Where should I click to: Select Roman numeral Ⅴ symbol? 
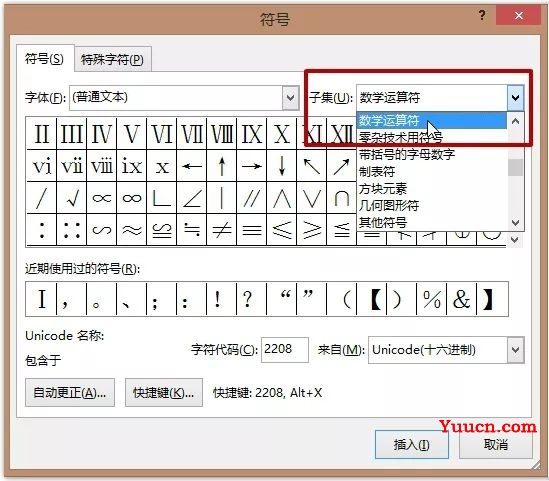coord(132,134)
